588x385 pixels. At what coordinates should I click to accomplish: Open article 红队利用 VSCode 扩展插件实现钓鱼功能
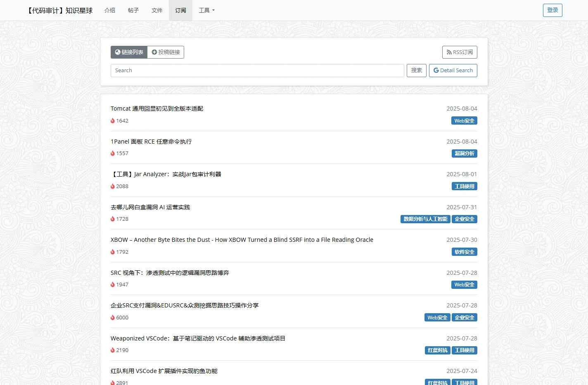click(x=164, y=371)
